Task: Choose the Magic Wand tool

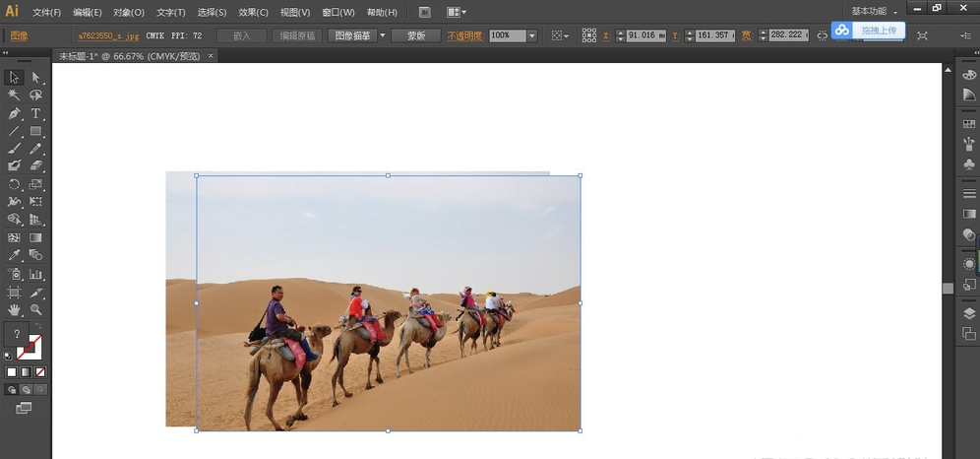Action: (14, 96)
